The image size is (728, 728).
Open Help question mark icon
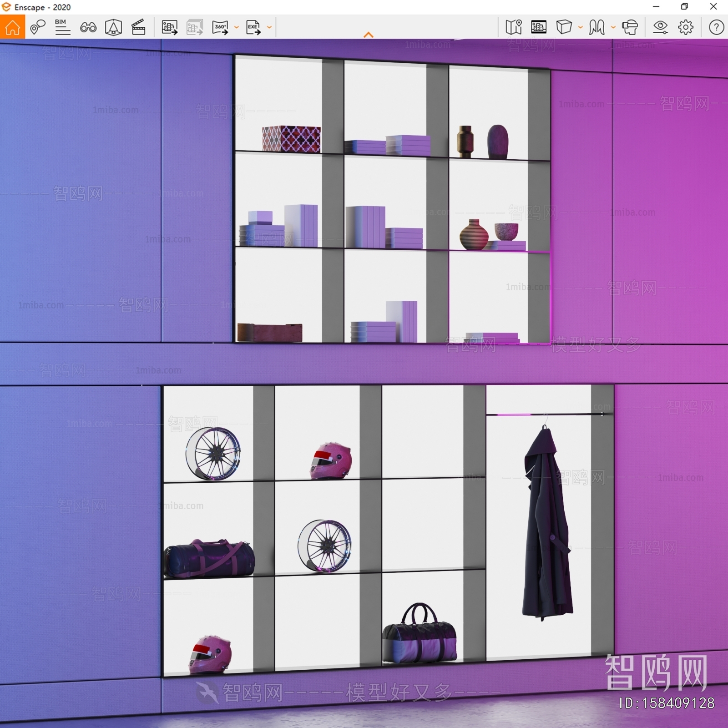(x=716, y=27)
